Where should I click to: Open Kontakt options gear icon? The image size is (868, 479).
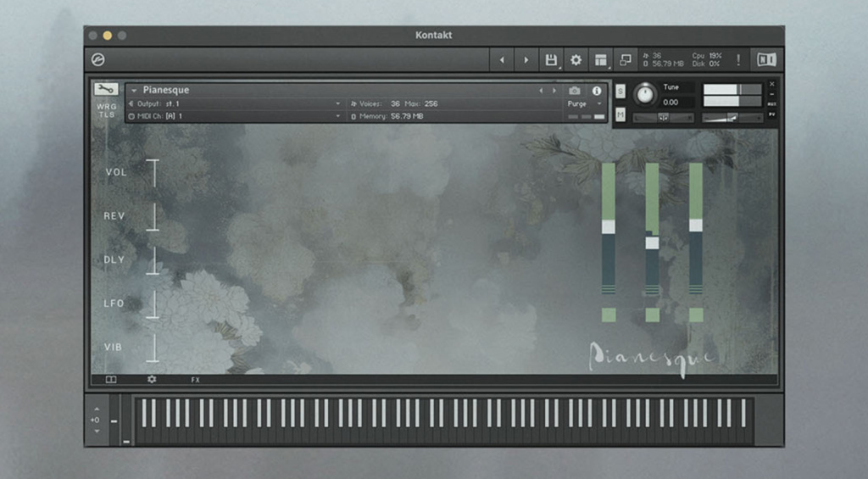(576, 60)
